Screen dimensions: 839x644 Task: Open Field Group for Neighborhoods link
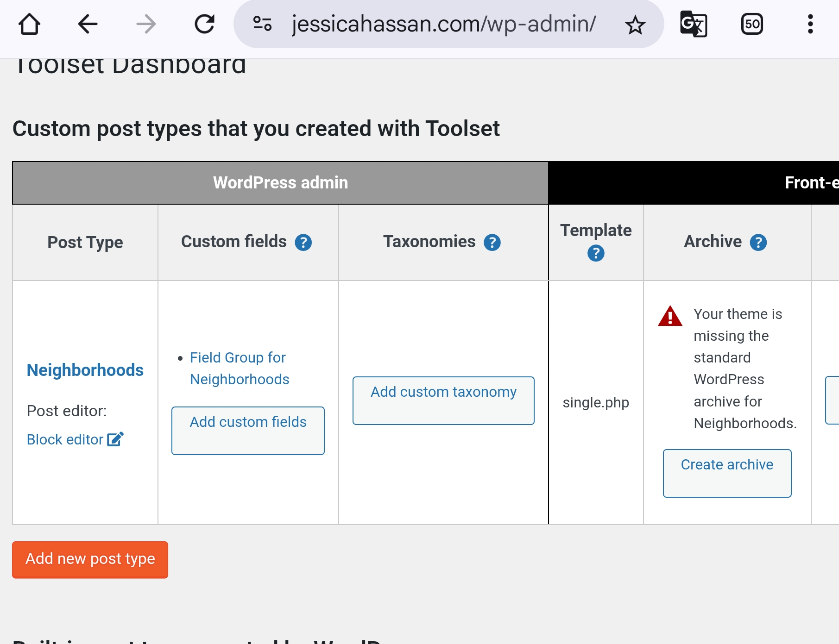[x=240, y=369]
